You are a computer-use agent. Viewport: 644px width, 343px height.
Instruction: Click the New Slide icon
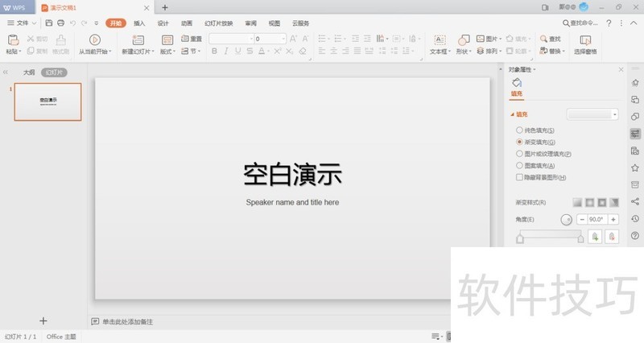pyautogui.click(x=138, y=39)
